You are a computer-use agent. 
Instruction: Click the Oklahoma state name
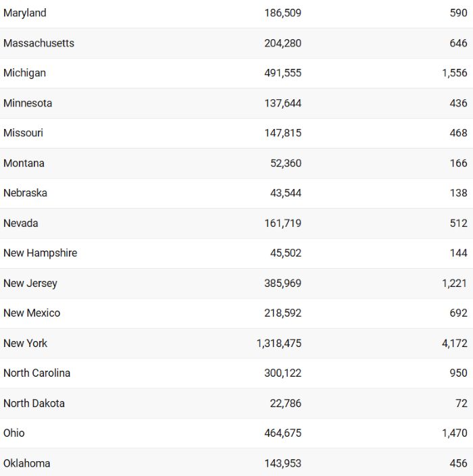[x=27, y=464]
